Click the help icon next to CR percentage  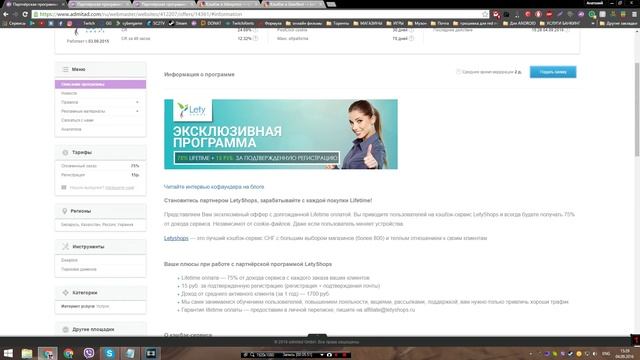click(x=255, y=30)
